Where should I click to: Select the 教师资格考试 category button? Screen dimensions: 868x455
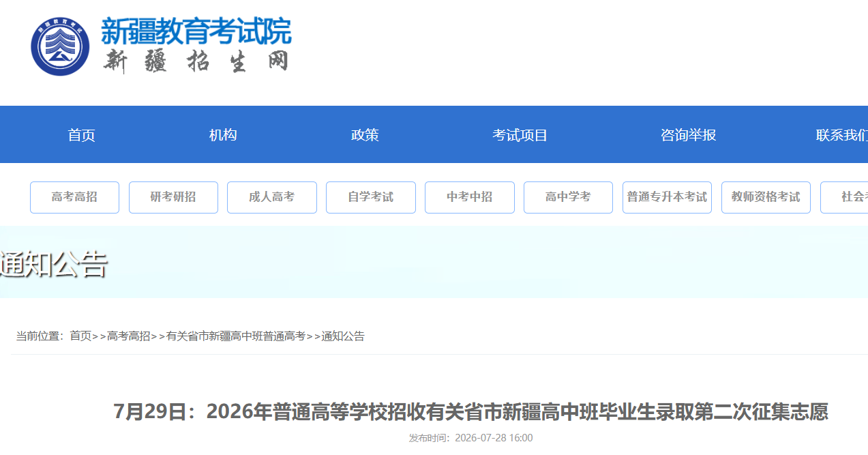point(766,197)
